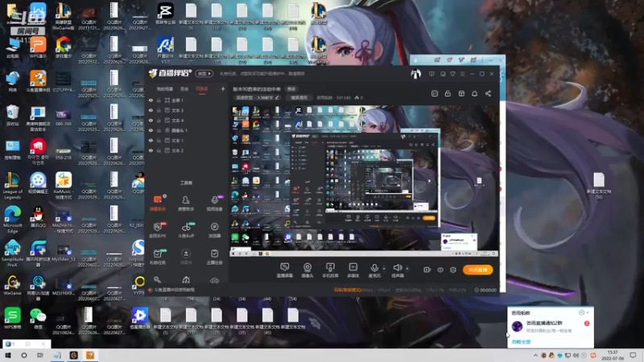Switch to the 我的场景 scene tab

tap(165, 88)
